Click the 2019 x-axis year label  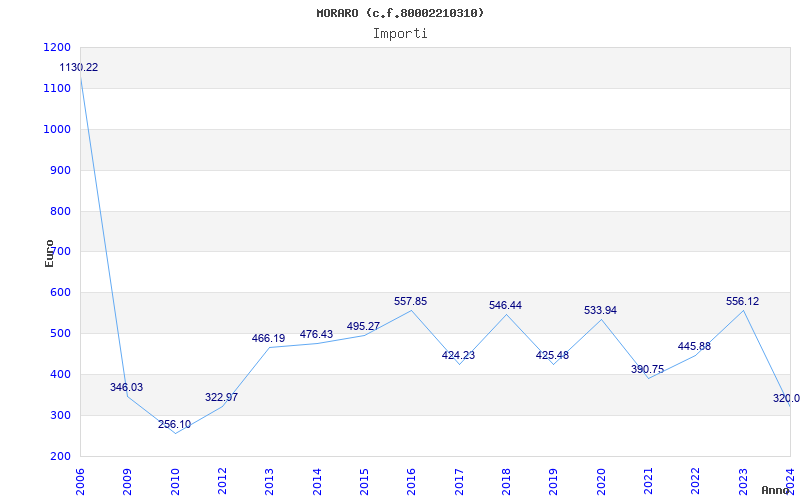point(554,482)
